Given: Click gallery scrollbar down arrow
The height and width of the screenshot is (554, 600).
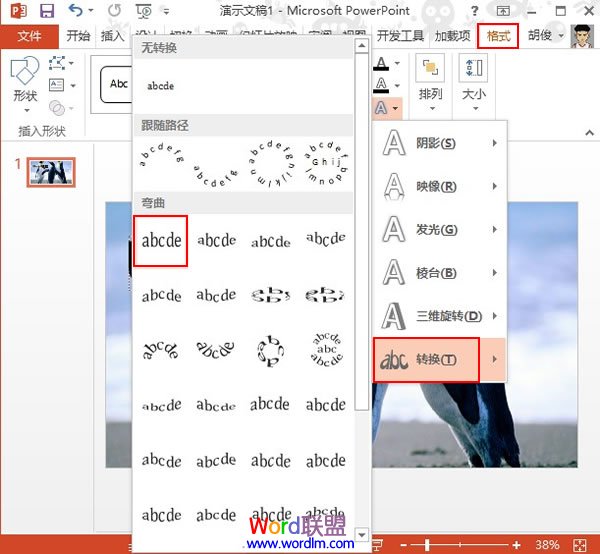Looking at the screenshot, I should (362, 534).
